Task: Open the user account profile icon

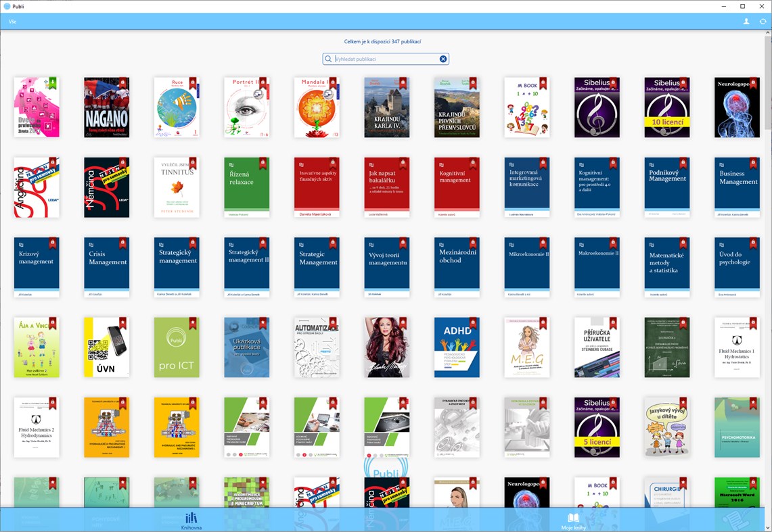Action: pyautogui.click(x=745, y=21)
